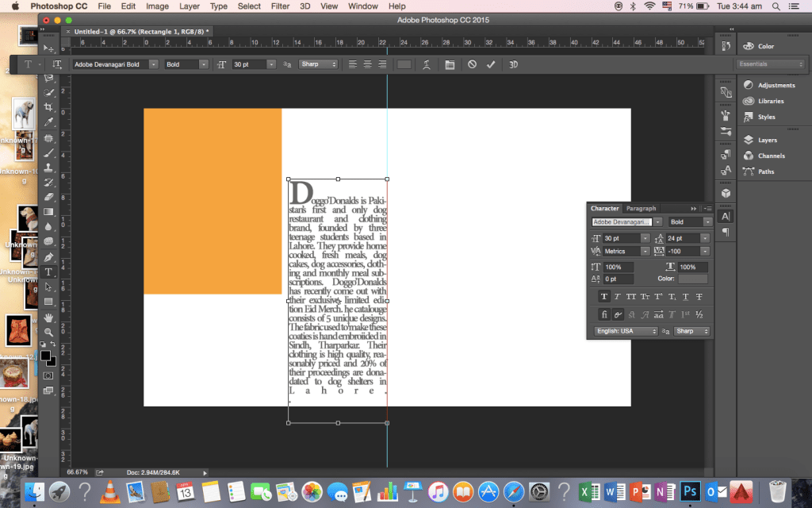Select the Eyedropper tool
Image resolution: width=812 pixels, height=508 pixels.
click(x=48, y=122)
